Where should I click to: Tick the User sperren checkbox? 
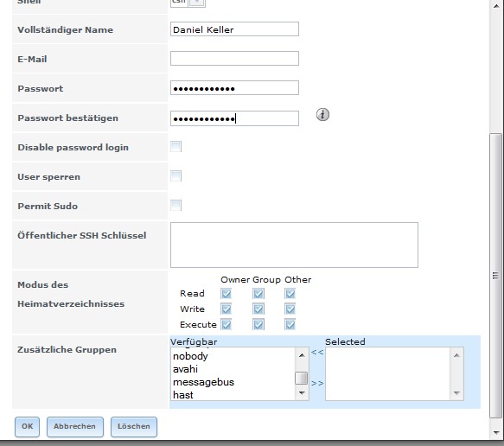[175, 175]
